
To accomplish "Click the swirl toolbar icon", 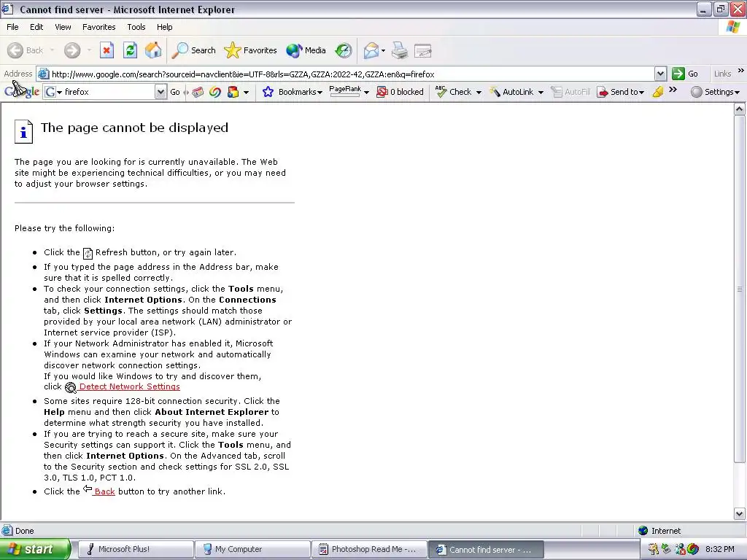I will pyautogui.click(x=215, y=92).
